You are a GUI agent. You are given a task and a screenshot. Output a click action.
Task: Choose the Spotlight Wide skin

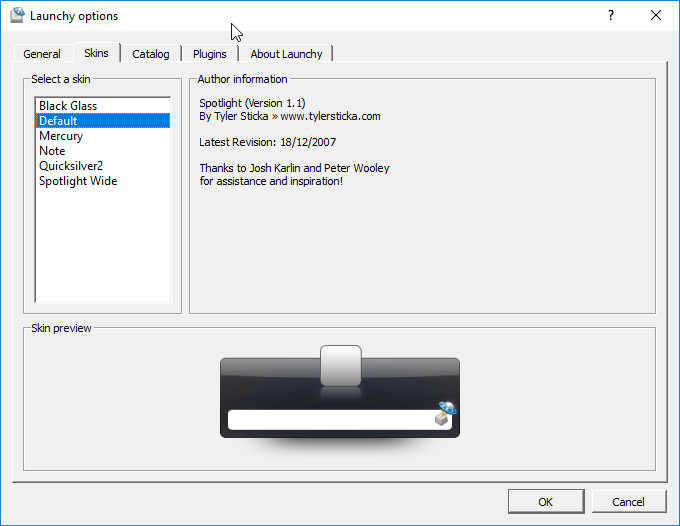tap(103, 181)
